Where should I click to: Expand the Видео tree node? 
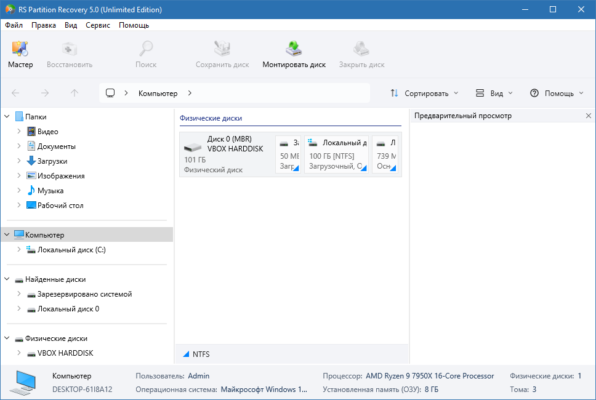pyautogui.click(x=19, y=131)
